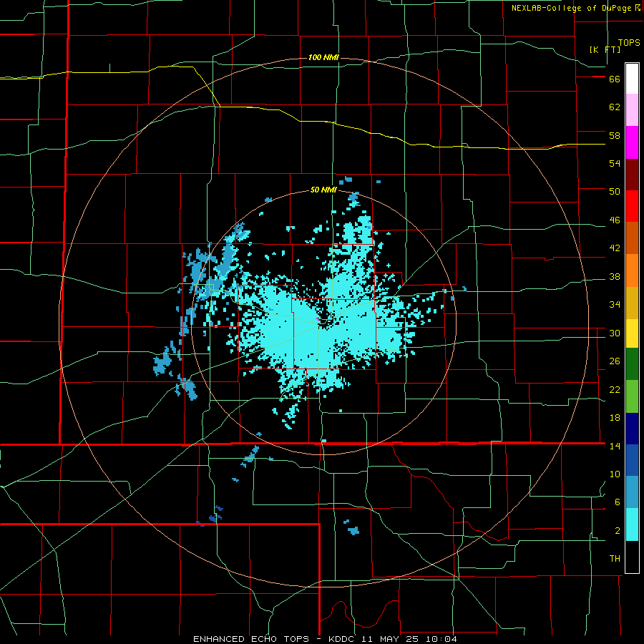Click the 100 NMI range ring label
644x644 pixels.
323,57
